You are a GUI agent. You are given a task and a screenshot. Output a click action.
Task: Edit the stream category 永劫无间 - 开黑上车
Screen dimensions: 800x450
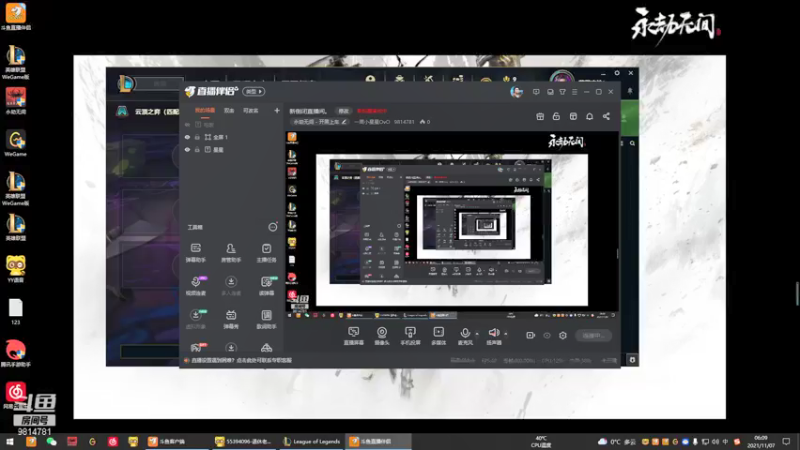[x=319, y=122]
